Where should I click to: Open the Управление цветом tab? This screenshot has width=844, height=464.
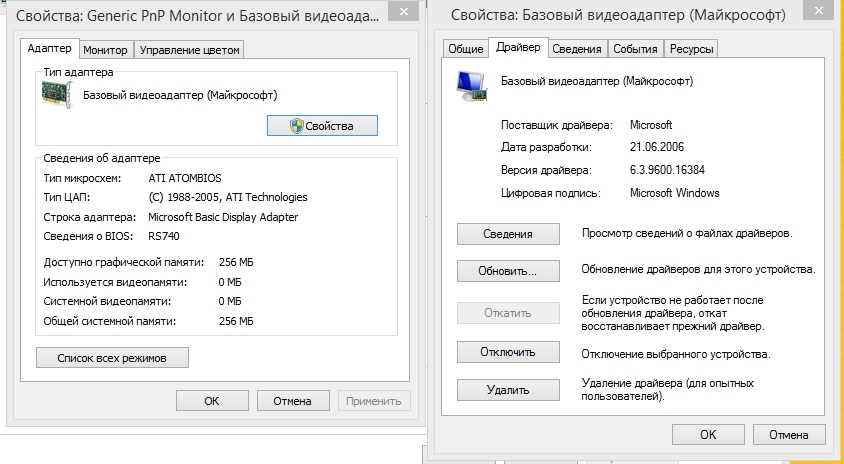tap(189, 50)
